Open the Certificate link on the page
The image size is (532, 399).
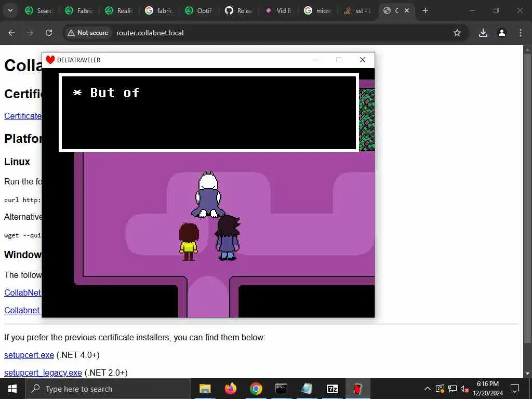[23, 116]
